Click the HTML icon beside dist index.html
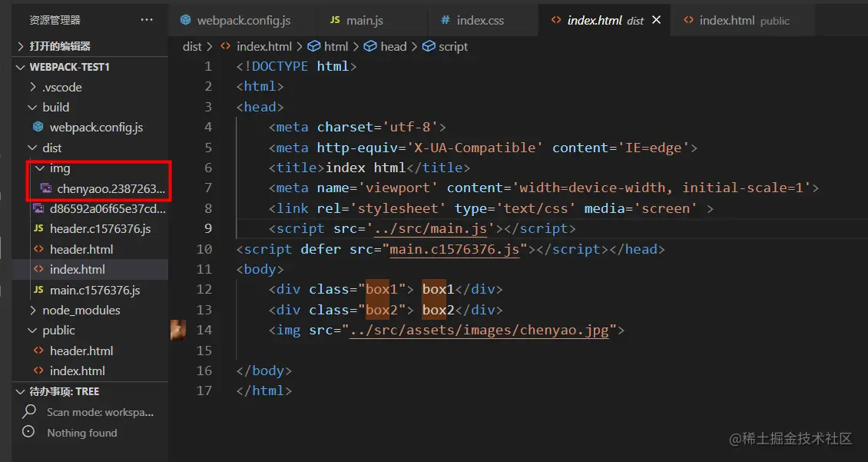 (x=38, y=269)
